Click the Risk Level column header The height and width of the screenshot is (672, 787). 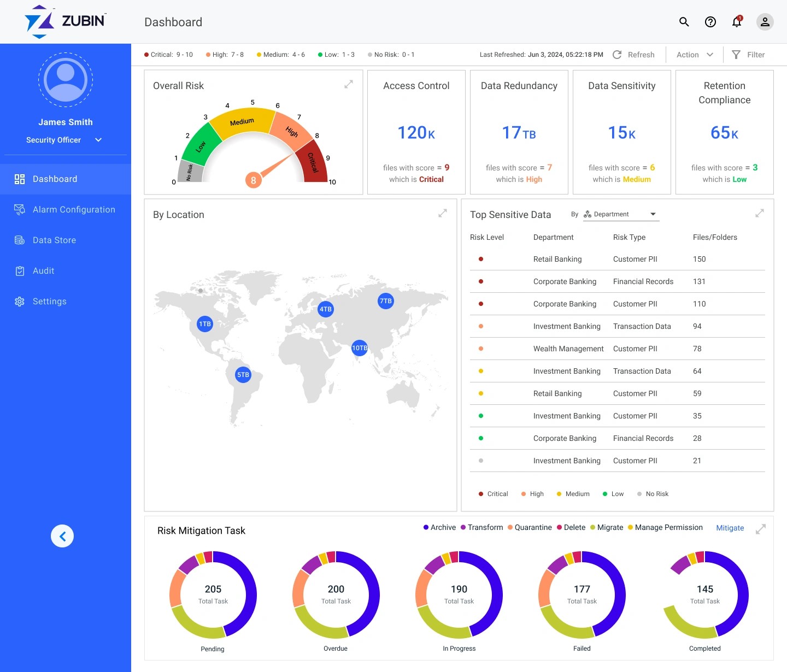pos(487,237)
